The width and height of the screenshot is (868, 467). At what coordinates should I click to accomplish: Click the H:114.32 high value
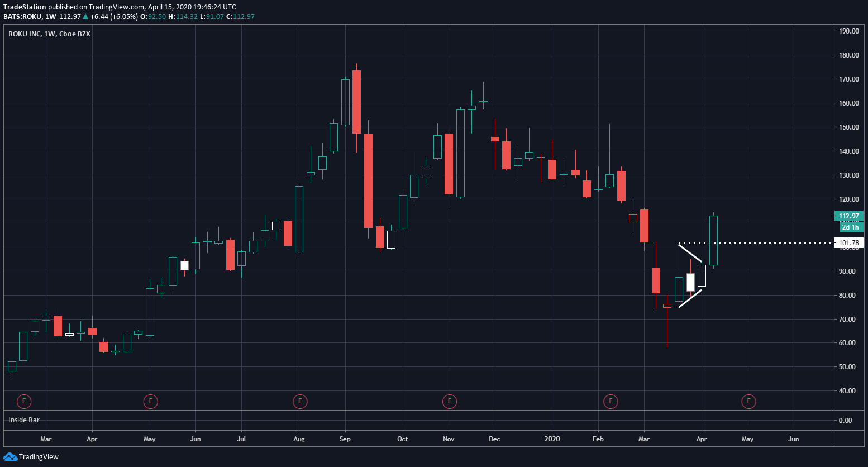(183, 17)
